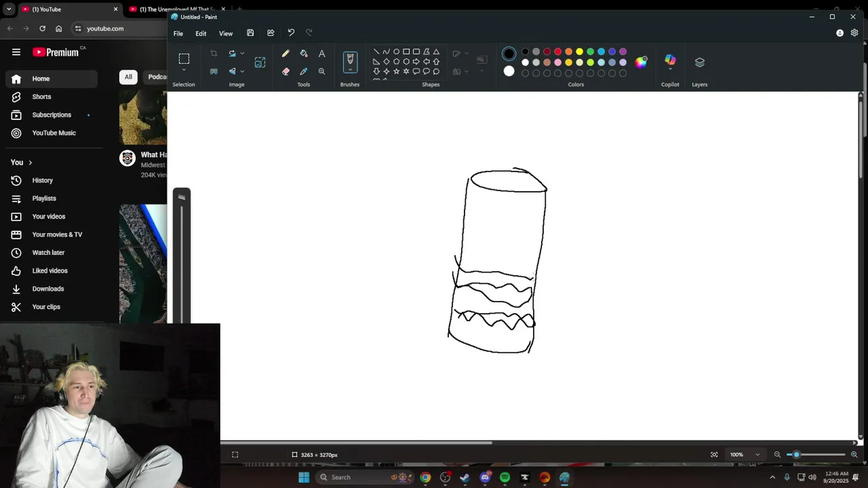Click the Zoom in plus icon
The width and height of the screenshot is (868, 488).
pos(854,455)
